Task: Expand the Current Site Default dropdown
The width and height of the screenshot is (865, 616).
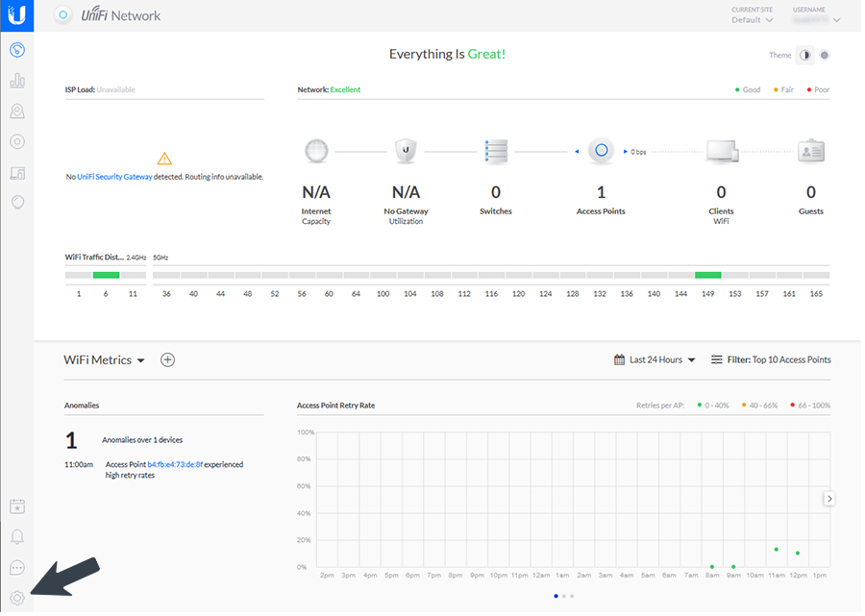Action: coord(753,19)
